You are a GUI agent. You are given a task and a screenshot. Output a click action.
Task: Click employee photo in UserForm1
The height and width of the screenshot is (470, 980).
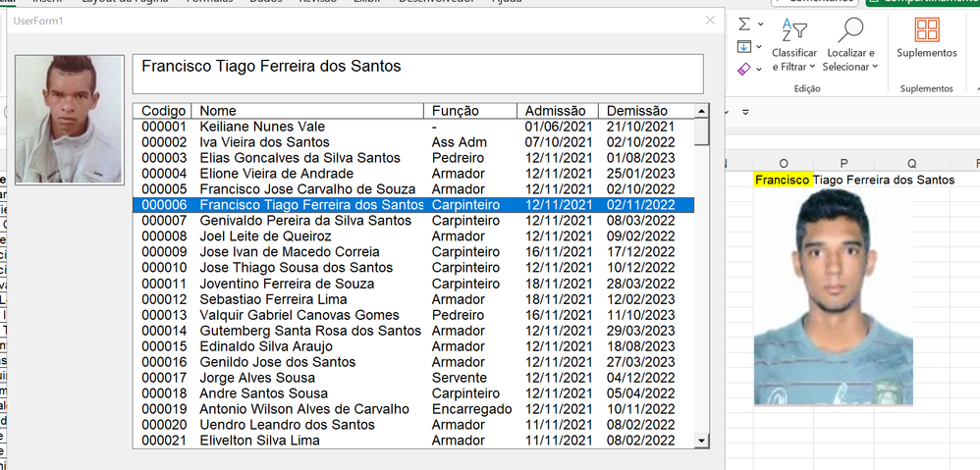(70, 119)
